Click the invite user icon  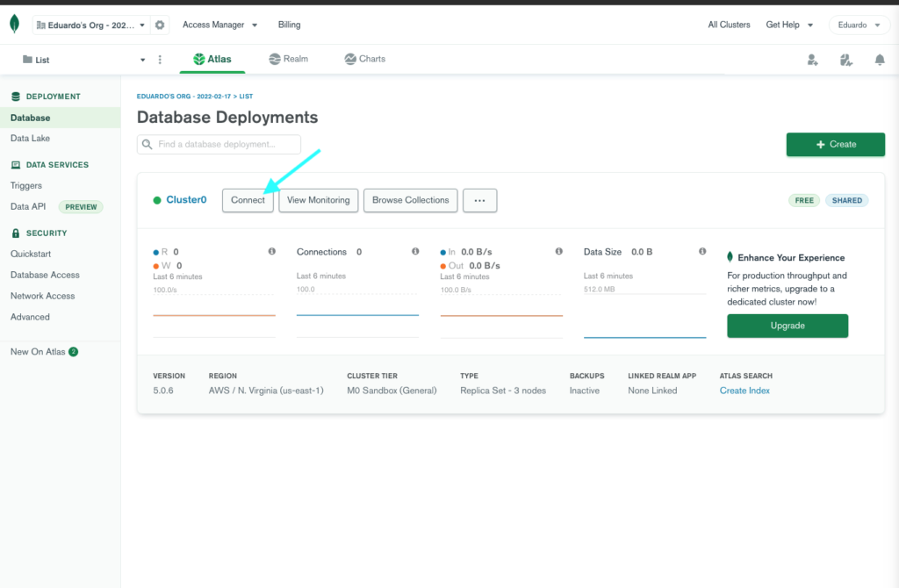pos(812,60)
